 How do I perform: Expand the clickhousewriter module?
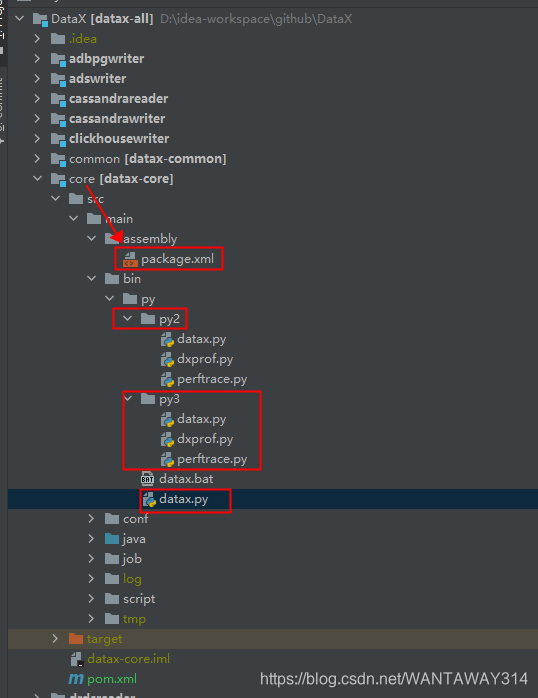38,139
